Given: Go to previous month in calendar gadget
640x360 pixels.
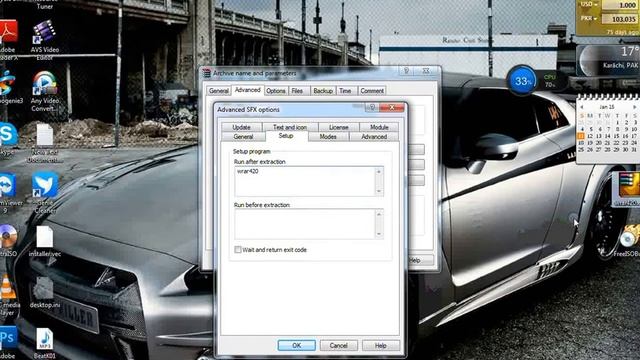Looking at the screenshot, I should click(x=582, y=107).
